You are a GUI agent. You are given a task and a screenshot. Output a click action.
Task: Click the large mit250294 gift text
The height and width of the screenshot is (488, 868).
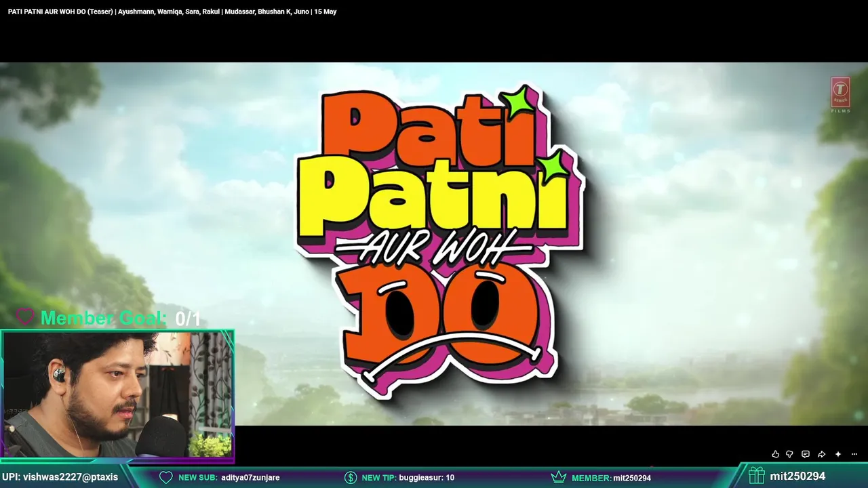[797, 476]
